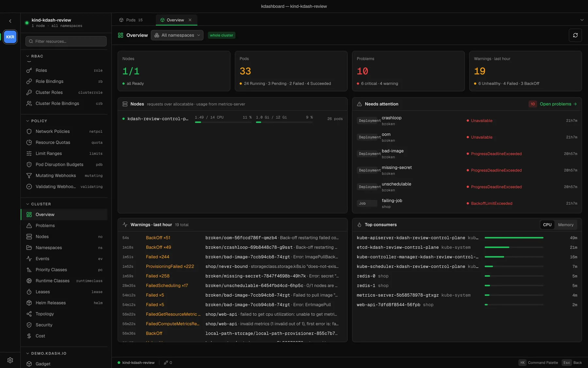Go to Problems in Cluster section
Viewport: 588px width, 368px height.
tap(64, 226)
